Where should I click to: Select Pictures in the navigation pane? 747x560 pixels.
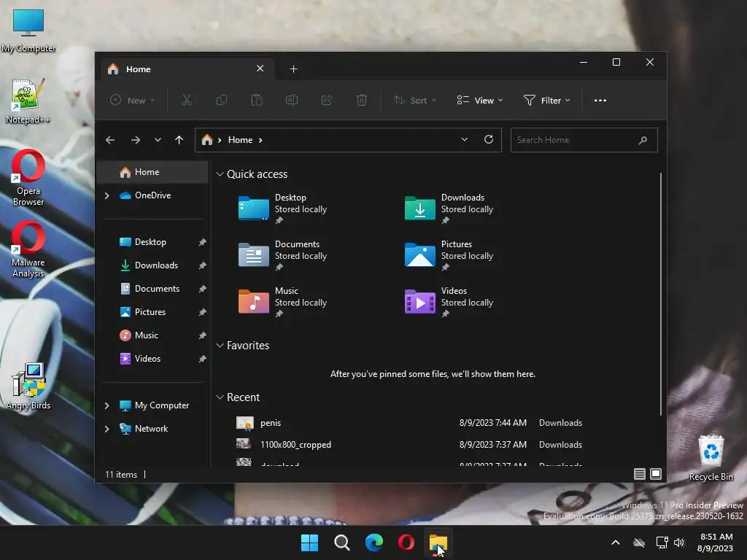(x=153, y=312)
